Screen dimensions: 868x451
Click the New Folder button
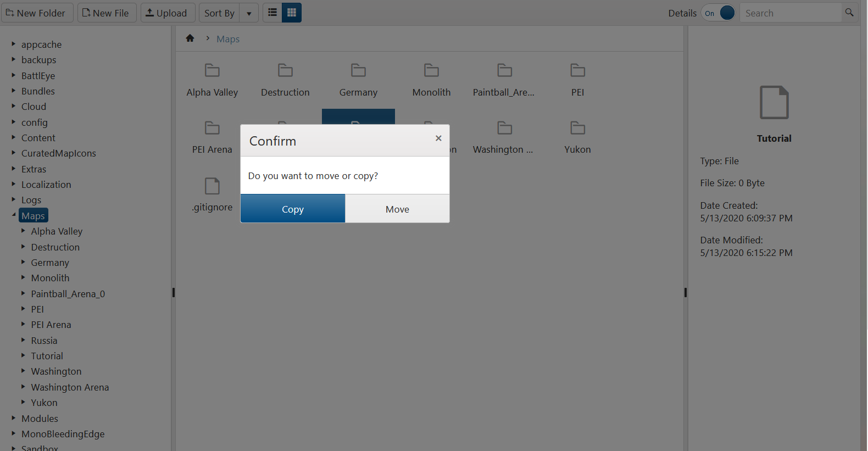pyautogui.click(x=37, y=13)
